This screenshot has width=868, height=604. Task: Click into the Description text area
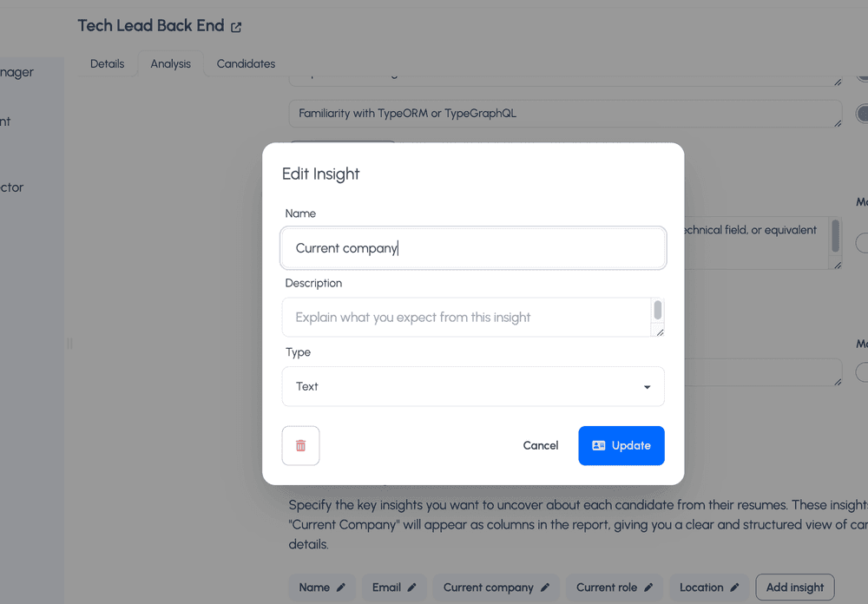[464, 318]
